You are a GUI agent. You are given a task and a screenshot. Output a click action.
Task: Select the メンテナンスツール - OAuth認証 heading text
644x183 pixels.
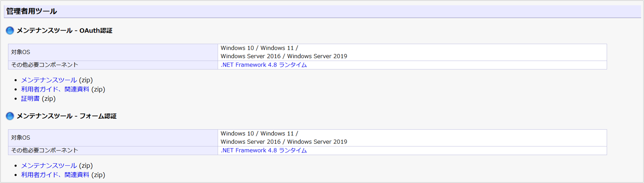64,31
